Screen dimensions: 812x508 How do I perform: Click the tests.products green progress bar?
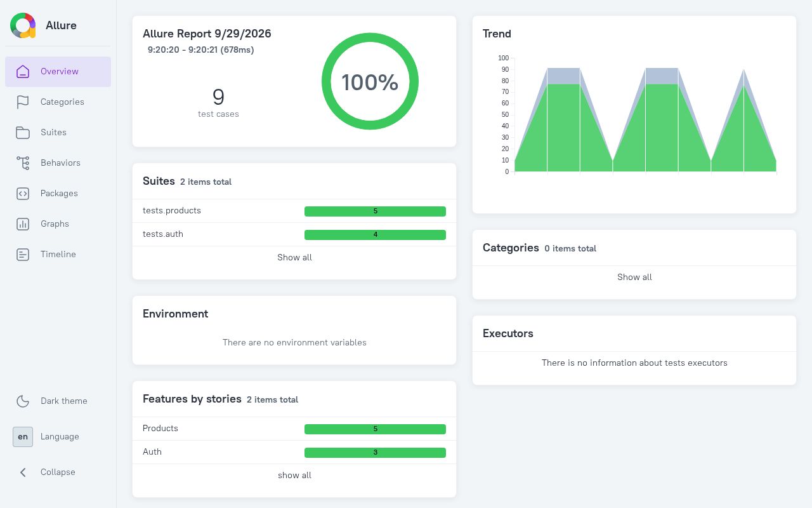coord(375,211)
